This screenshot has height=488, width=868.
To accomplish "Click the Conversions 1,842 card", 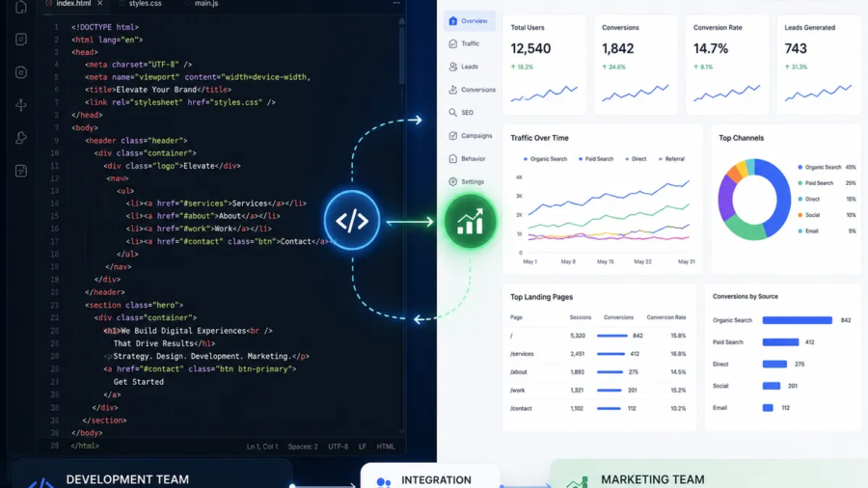I will pyautogui.click(x=636, y=65).
